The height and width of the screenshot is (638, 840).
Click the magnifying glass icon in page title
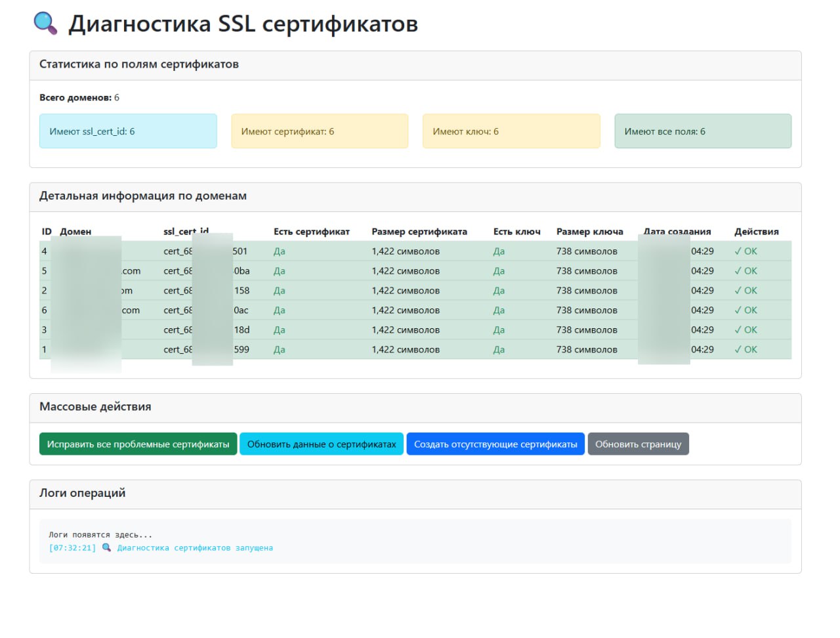tap(45, 23)
